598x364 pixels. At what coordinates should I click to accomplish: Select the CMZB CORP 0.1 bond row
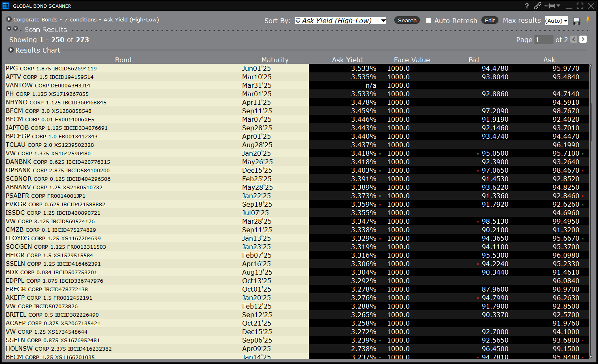point(297,230)
